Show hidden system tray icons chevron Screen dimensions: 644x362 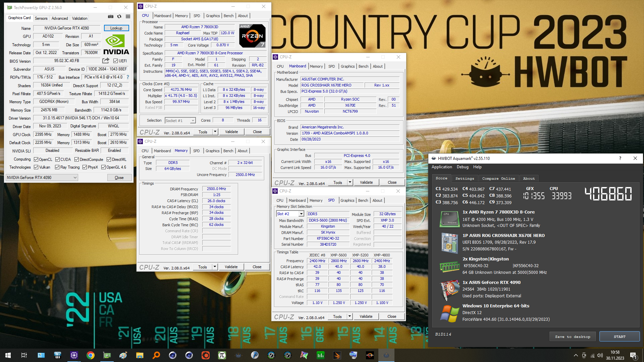576,355
